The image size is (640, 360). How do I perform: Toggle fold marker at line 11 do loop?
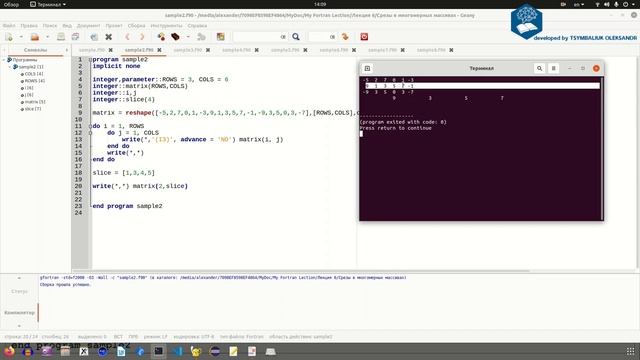tap(90, 126)
